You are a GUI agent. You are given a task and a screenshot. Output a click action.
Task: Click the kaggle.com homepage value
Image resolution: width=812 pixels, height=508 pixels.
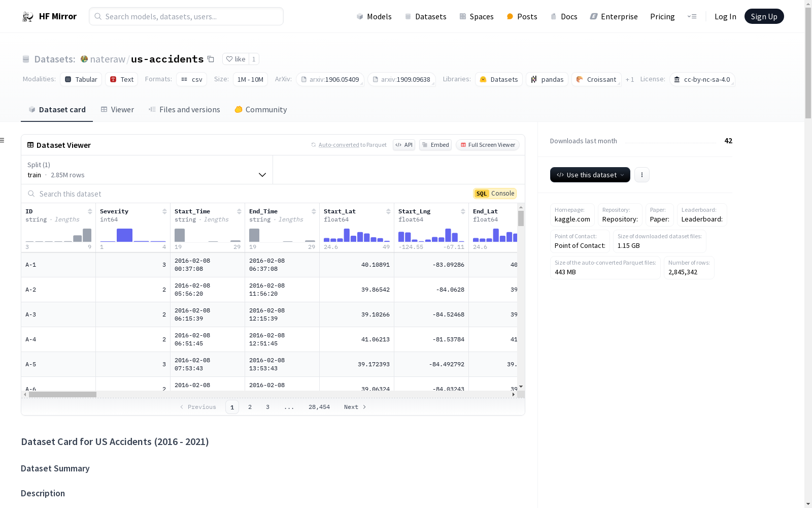(572, 219)
